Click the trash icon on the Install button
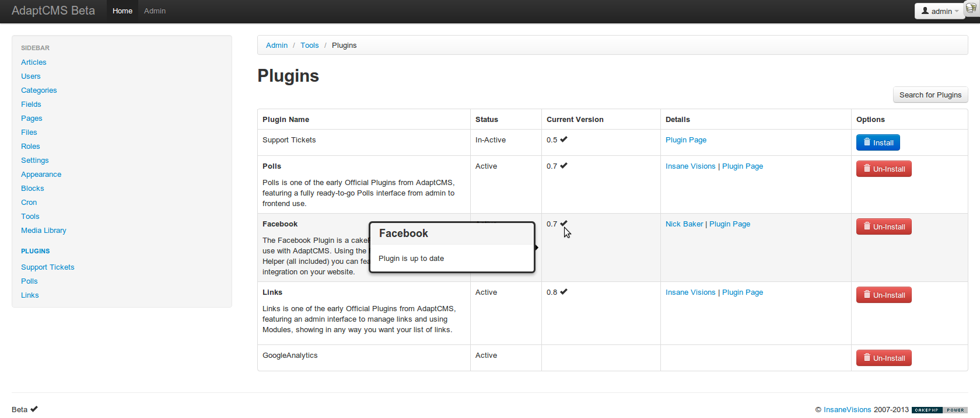The image size is (980, 418). (x=867, y=142)
